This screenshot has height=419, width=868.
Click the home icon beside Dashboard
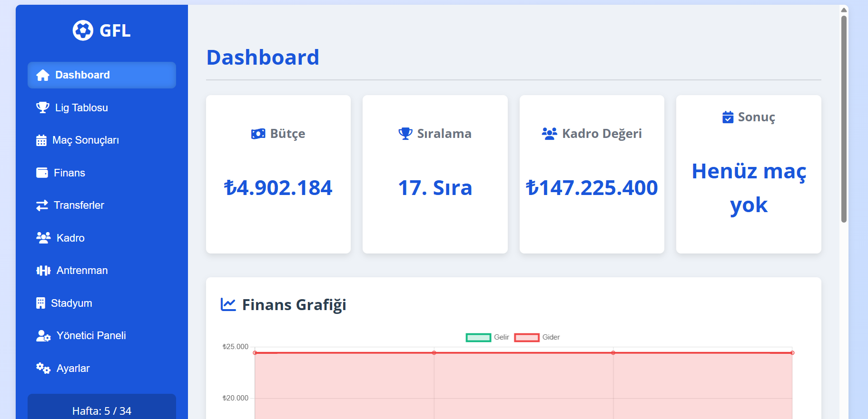(43, 75)
